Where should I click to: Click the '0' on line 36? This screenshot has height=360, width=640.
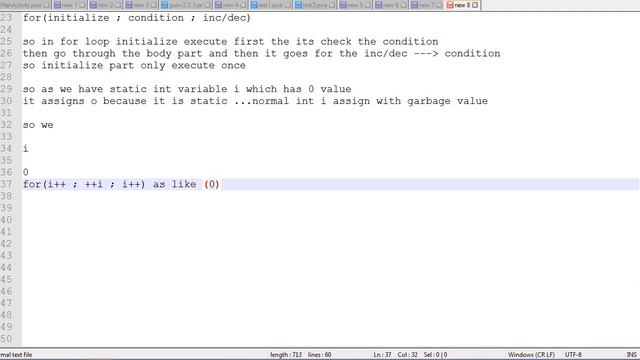coord(26,172)
